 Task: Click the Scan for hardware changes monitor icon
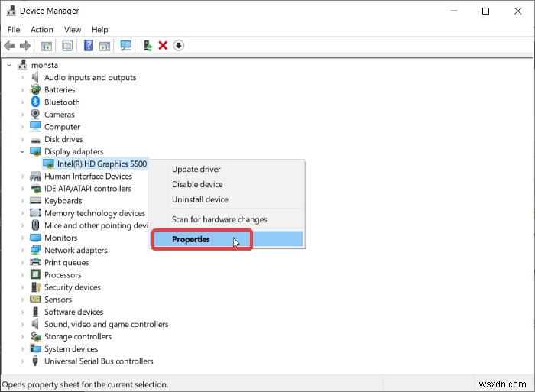tap(126, 45)
